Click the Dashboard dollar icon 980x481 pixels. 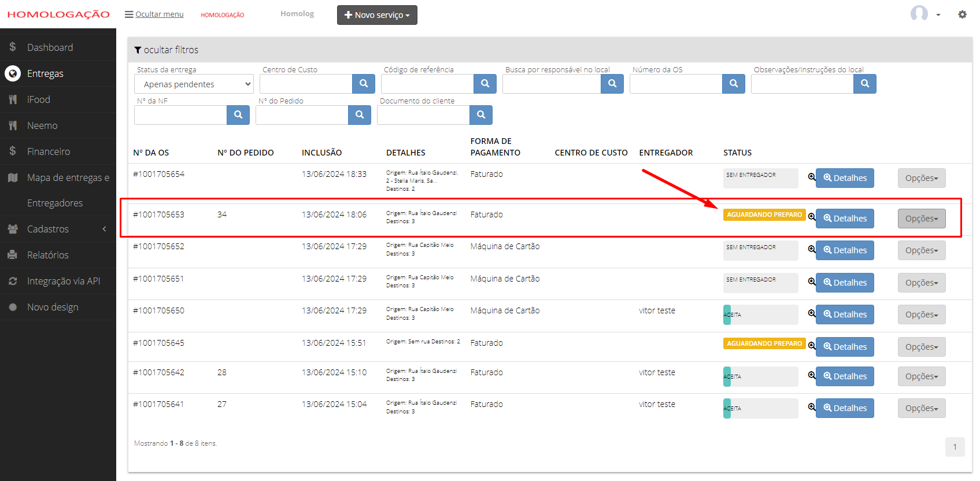(13, 47)
